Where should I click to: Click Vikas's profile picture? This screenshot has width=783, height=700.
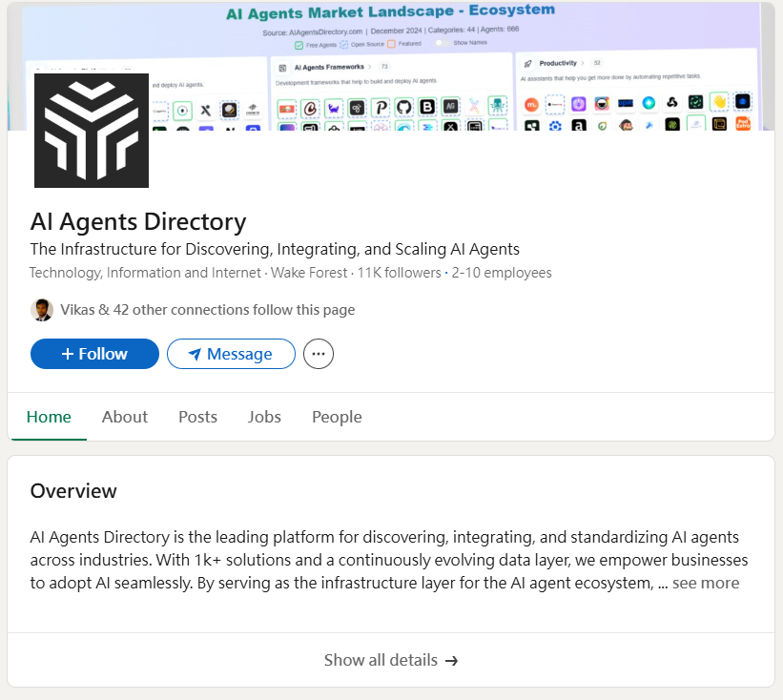click(x=42, y=310)
